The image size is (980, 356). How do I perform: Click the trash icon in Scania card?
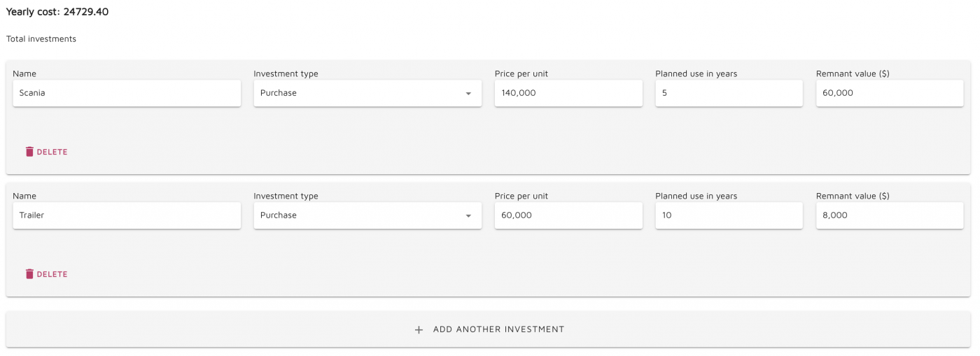[29, 152]
